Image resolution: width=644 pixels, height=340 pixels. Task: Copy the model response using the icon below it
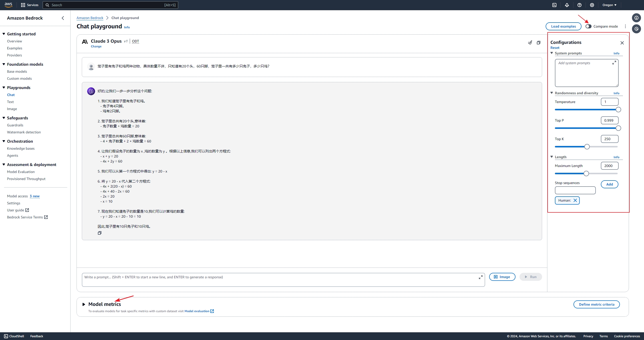(100, 233)
